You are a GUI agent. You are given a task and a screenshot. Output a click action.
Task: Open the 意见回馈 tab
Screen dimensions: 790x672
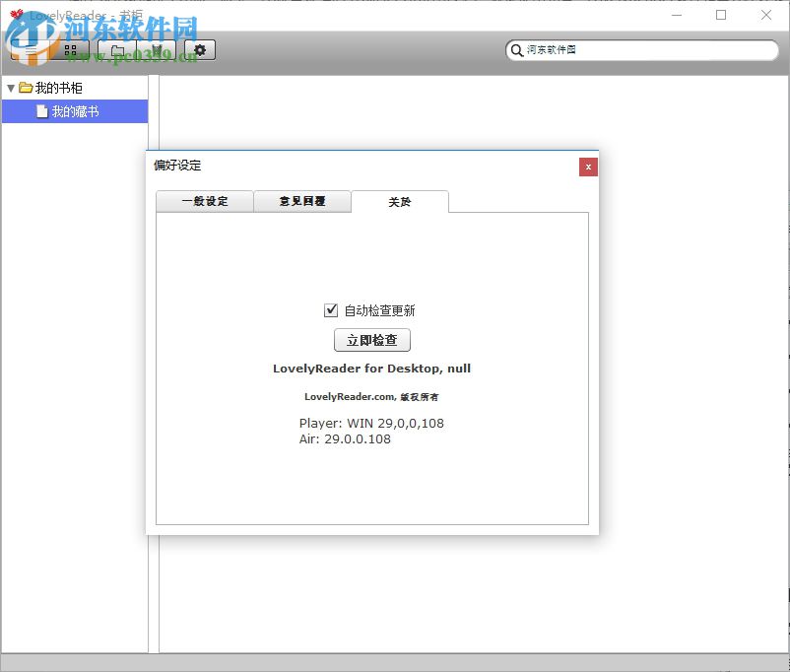(302, 201)
